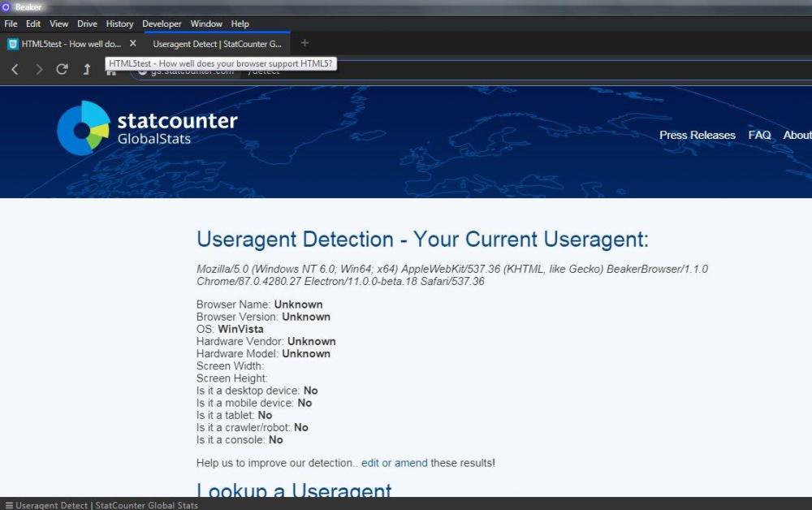Go to the Press Releases page

point(697,135)
